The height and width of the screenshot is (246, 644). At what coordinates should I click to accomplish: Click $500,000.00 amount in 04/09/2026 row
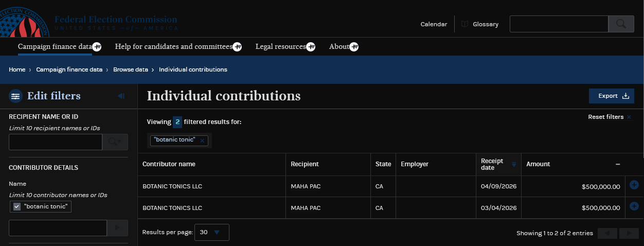click(x=601, y=187)
